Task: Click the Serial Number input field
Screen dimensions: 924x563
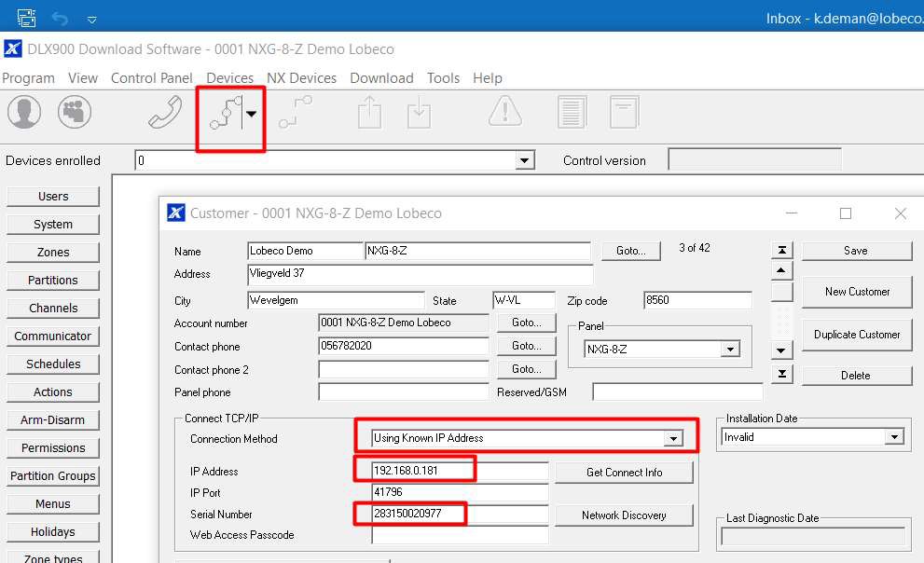Action: 460,514
